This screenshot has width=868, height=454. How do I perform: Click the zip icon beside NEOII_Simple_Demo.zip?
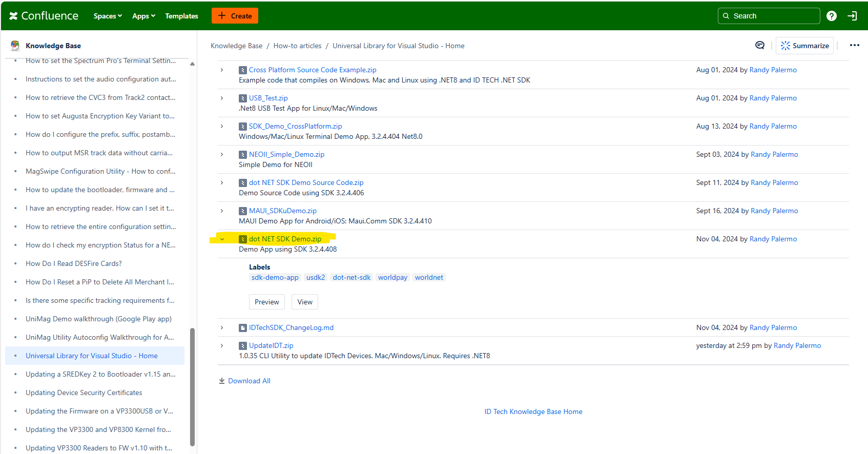tap(243, 155)
